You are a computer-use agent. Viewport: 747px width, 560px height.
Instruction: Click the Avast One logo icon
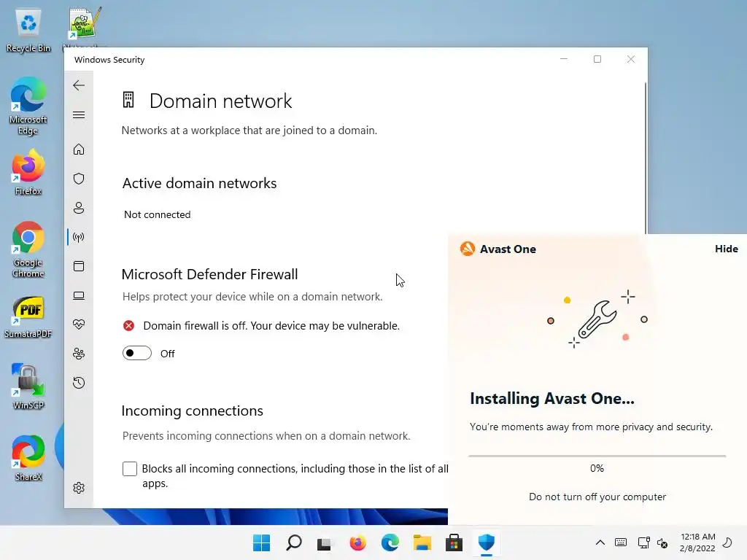pos(468,249)
